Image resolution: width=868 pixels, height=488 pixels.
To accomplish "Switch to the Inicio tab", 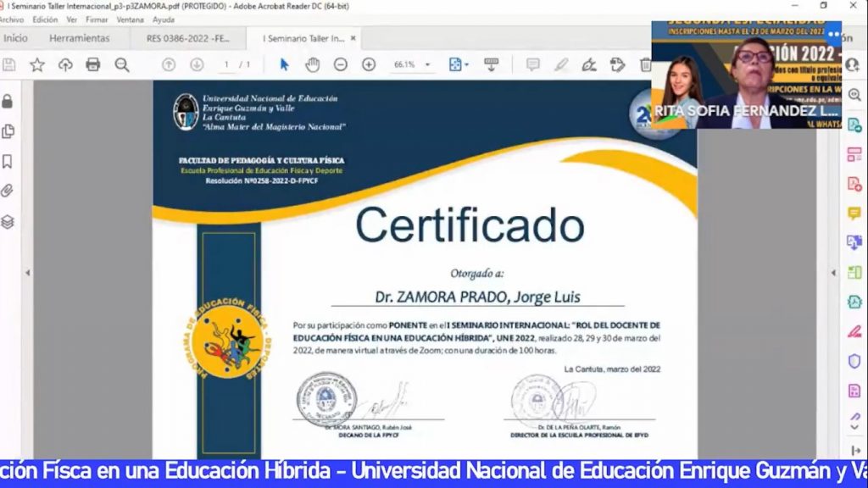I will point(15,38).
